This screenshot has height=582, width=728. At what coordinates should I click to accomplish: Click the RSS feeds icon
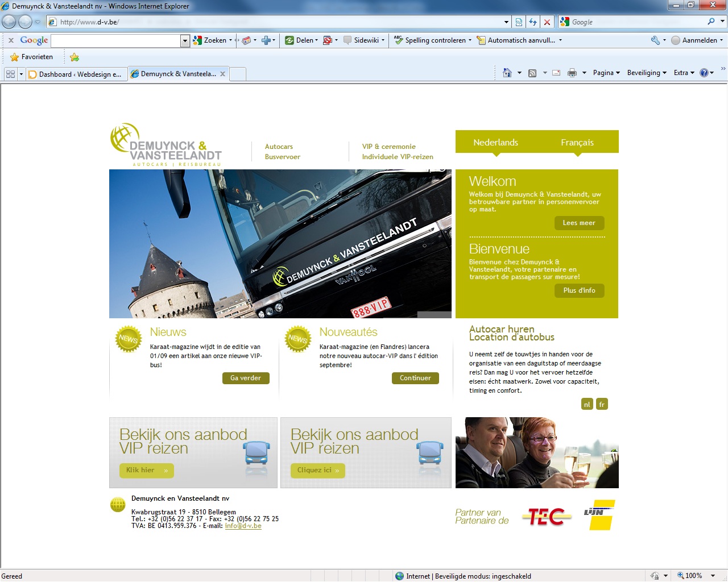click(532, 73)
